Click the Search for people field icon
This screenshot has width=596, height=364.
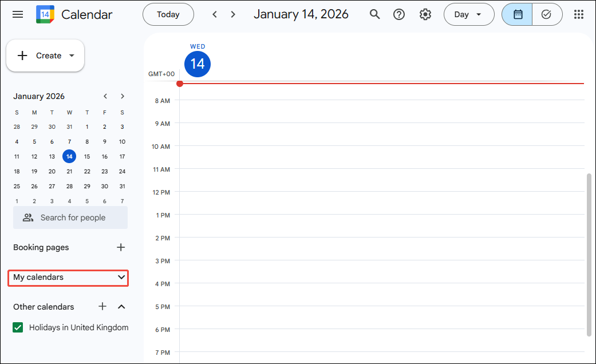point(27,217)
